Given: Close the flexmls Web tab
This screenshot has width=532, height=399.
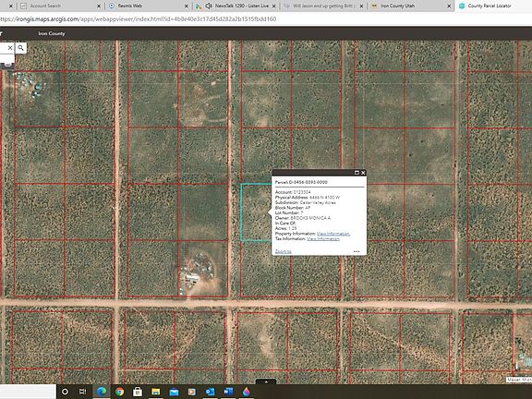Looking at the screenshot, I should pos(187,6).
